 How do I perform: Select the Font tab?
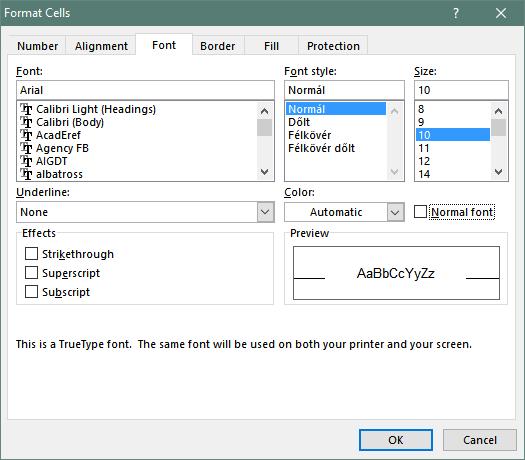click(x=164, y=45)
